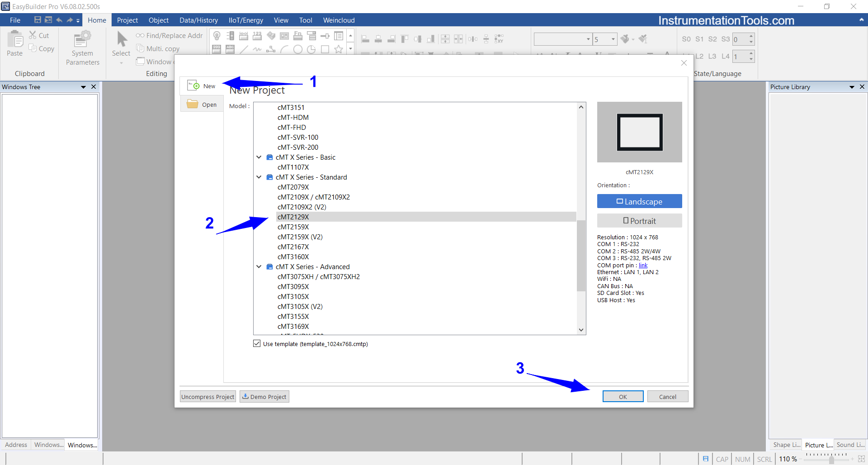Choose Portrait orientation
This screenshot has width=868, height=465.
pos(639,221)
